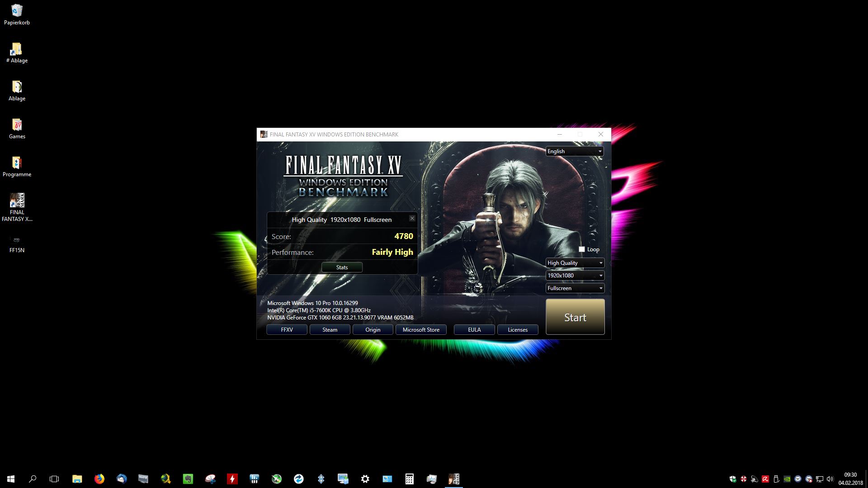Select the FF15N desktop icon
This screenshot has height=488, width=868.
[17, 244]
